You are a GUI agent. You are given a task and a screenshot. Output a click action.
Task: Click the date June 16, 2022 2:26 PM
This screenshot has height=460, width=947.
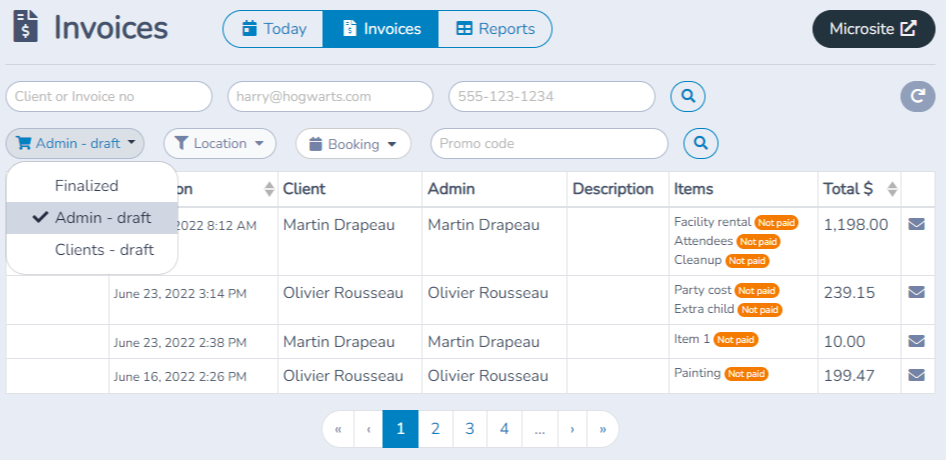pyautogui.click(x=180, y=377)
